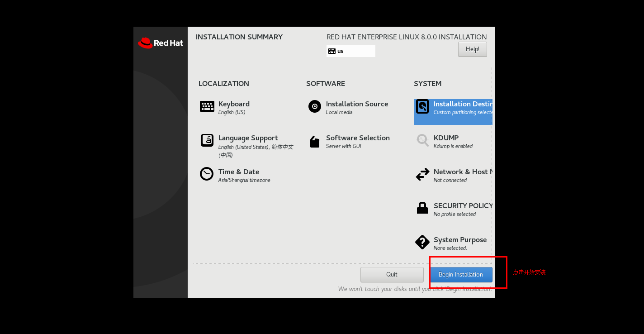Click the Custom partitioning selected status text
This screenshot has height=334, width=644.
click(x=463, y=112)
